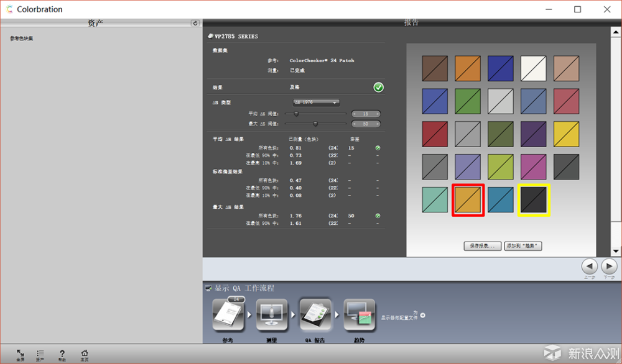Open the 测量 monitor workflow step
The height and width of the screenshot is (364, 622).
272,315
